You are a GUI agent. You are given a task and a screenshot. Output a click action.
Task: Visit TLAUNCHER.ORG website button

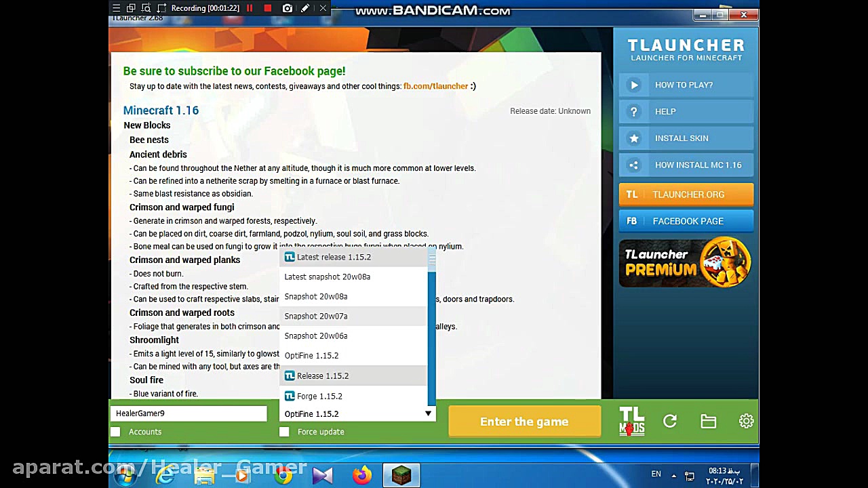[686, 195]
